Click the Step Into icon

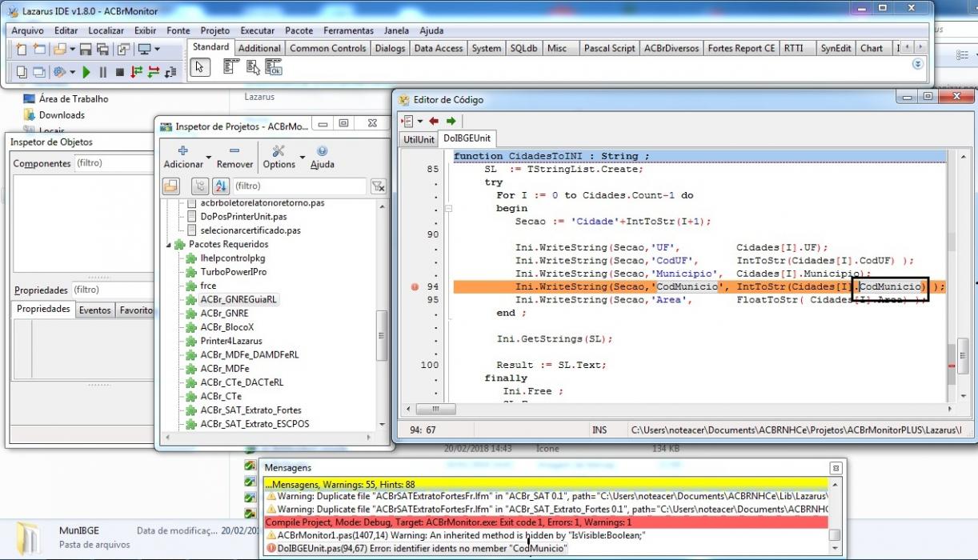tap(136, 72)
